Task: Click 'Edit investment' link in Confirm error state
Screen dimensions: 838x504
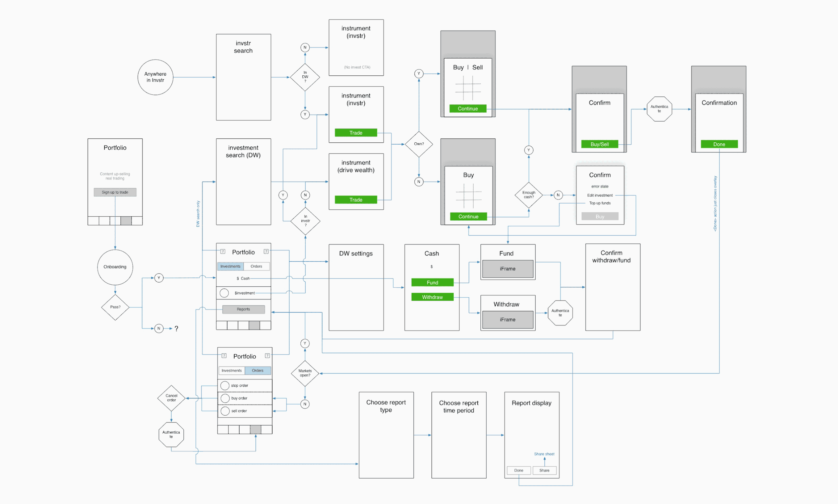Action: 600,195
